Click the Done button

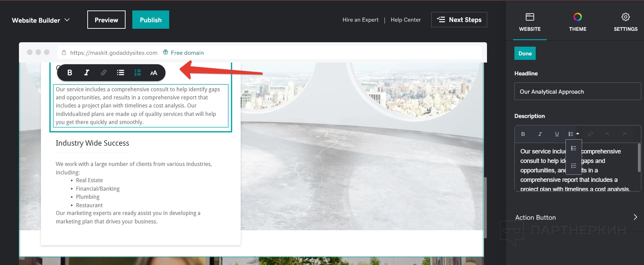click(525, 53)
